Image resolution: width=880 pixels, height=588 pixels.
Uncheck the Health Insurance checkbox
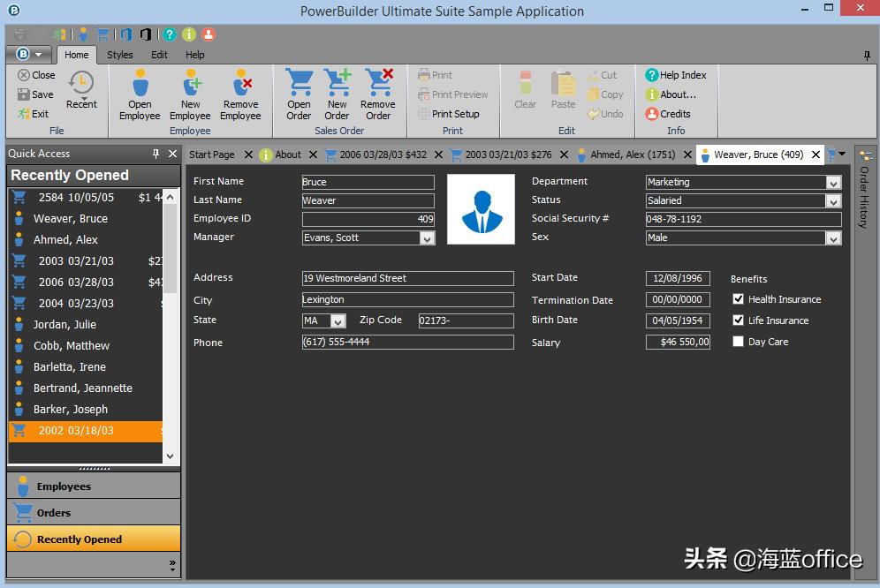point(740,299)
